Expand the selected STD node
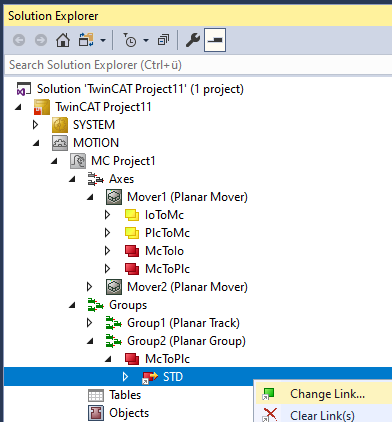Image resolution: width=392 pixels, height=422 pixels. pos(126,377)
